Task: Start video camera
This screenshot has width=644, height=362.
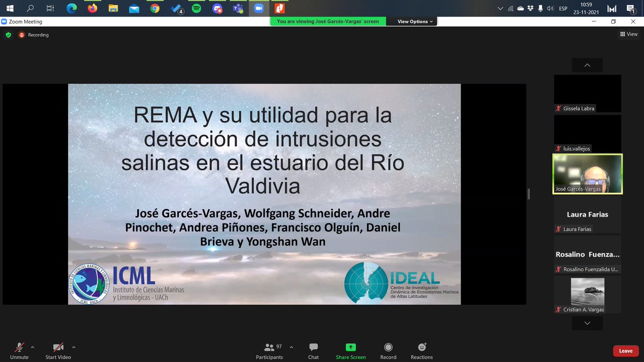Action: 58,351
